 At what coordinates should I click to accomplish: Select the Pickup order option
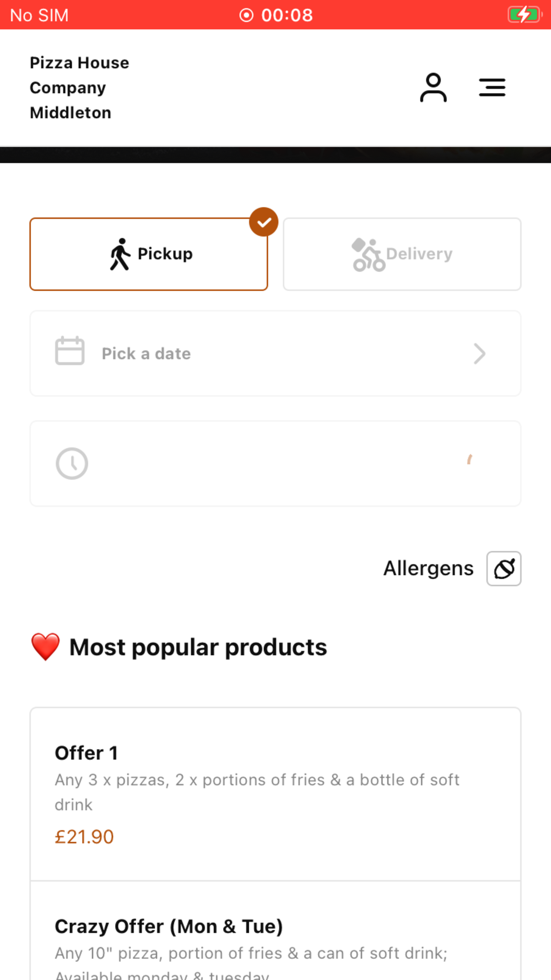149,254
